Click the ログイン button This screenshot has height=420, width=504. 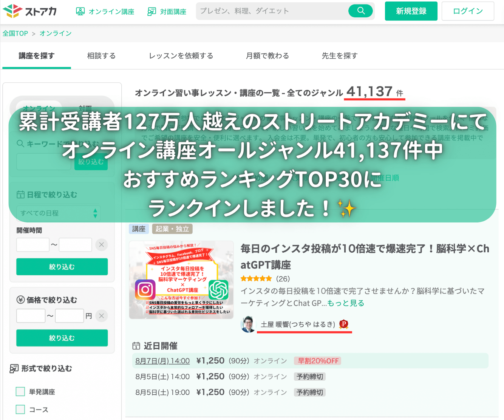click(468, 11)
